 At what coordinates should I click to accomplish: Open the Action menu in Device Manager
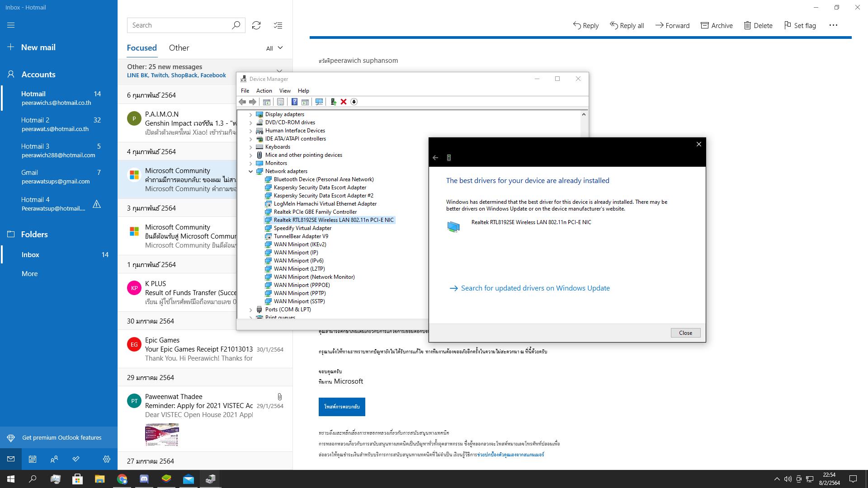264,91
